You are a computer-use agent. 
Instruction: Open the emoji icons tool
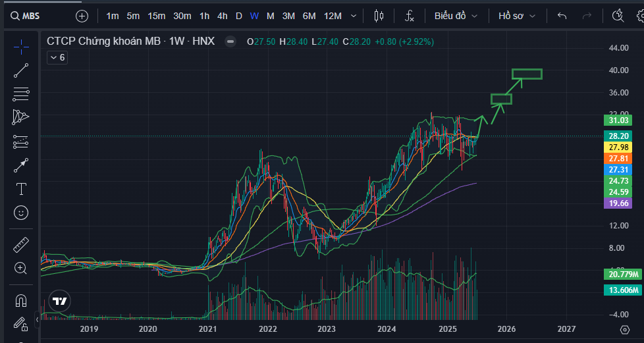(21, 213)
